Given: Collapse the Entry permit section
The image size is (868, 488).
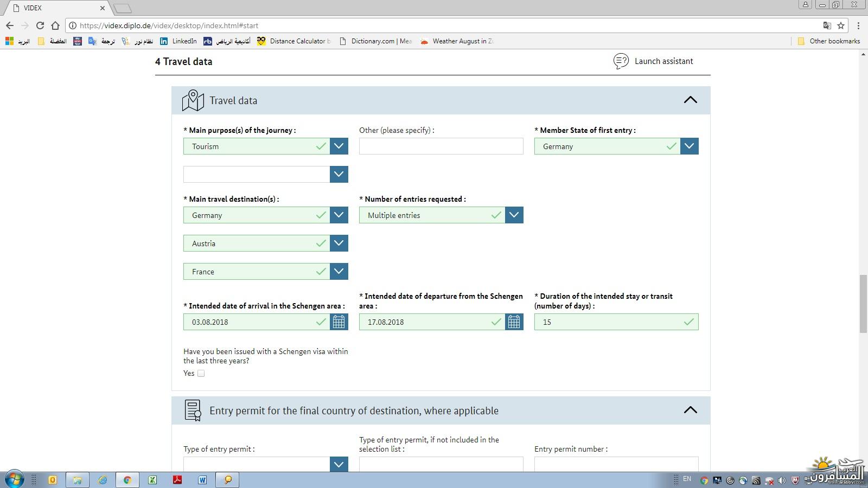Looking at the screenshot, I should point(690,410).
